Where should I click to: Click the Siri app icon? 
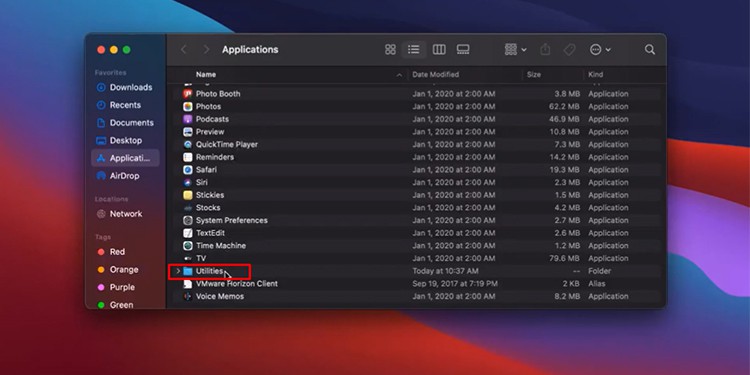coord(188,183)
